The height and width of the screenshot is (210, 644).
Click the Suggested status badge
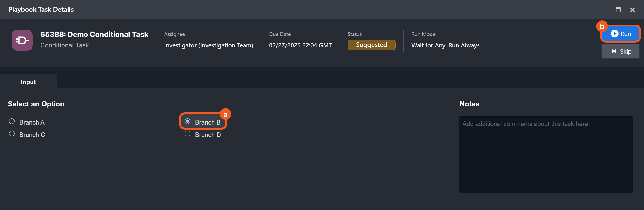click(x=372, y=45)
